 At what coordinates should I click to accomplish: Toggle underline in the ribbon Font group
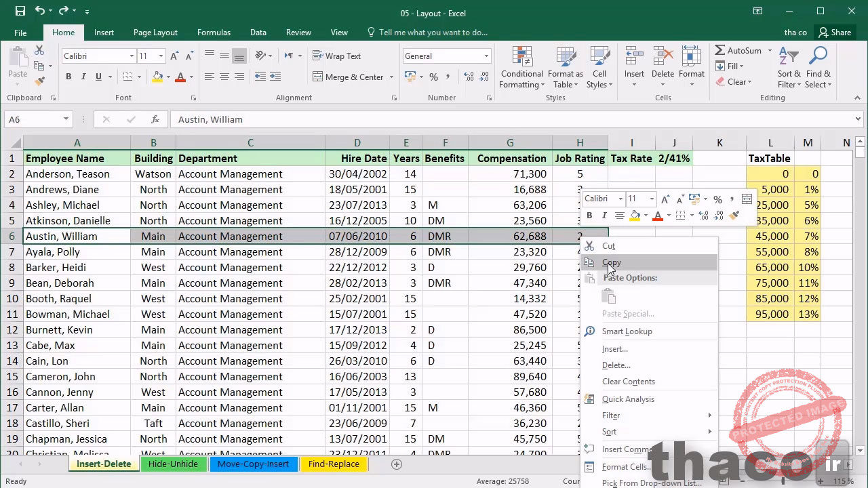(98, 77)
